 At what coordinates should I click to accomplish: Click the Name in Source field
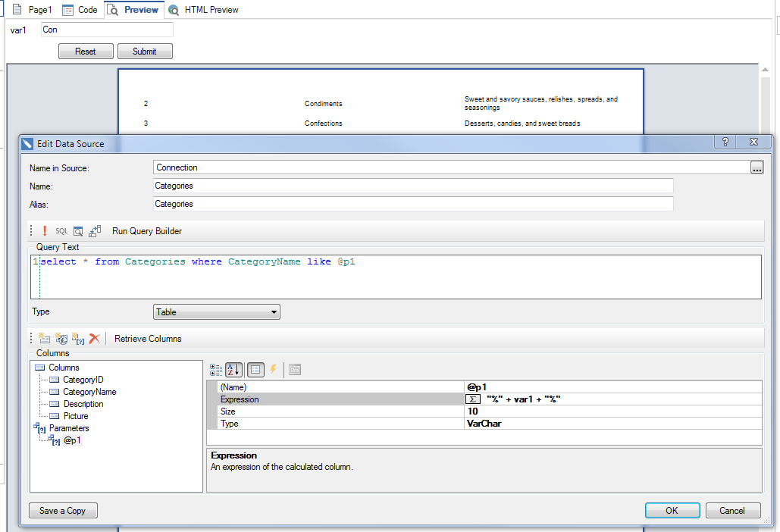tap(451, 167)
